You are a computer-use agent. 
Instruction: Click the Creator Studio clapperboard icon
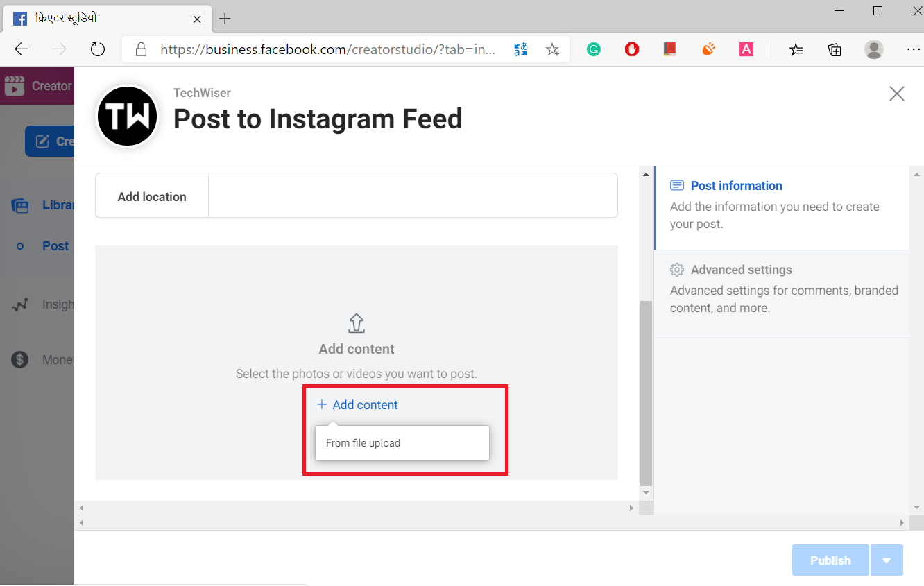pyautogui.click(x=14, y=86)
